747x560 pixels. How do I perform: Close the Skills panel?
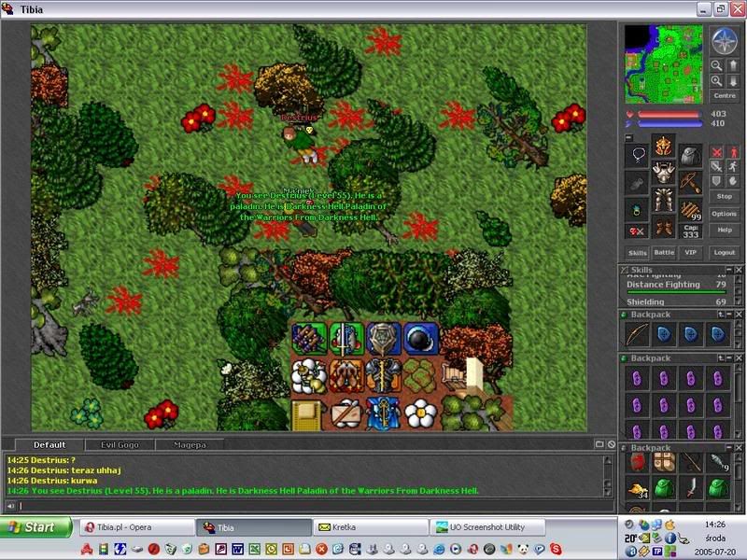tap(738, 270)
